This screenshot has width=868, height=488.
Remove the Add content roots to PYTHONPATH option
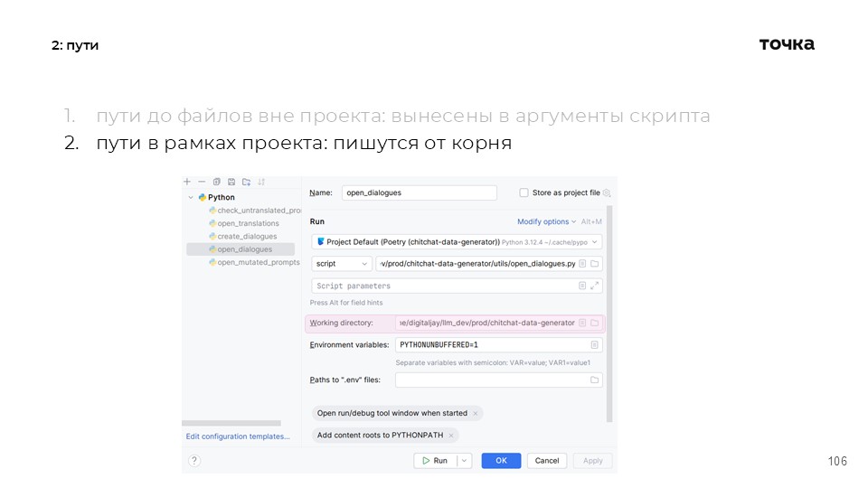click(x=452, y=436)
